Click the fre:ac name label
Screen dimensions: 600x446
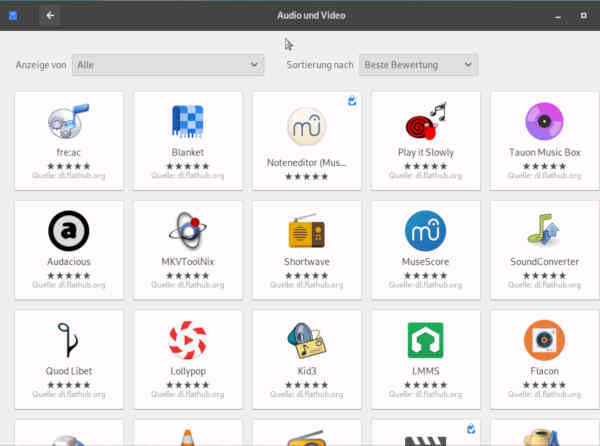point(68,152)
